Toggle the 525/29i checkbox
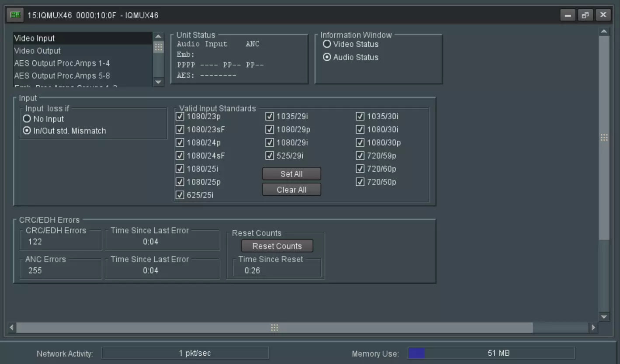This screenshot has height=364, width=620. pyautogui.click(x=270, y=156)
